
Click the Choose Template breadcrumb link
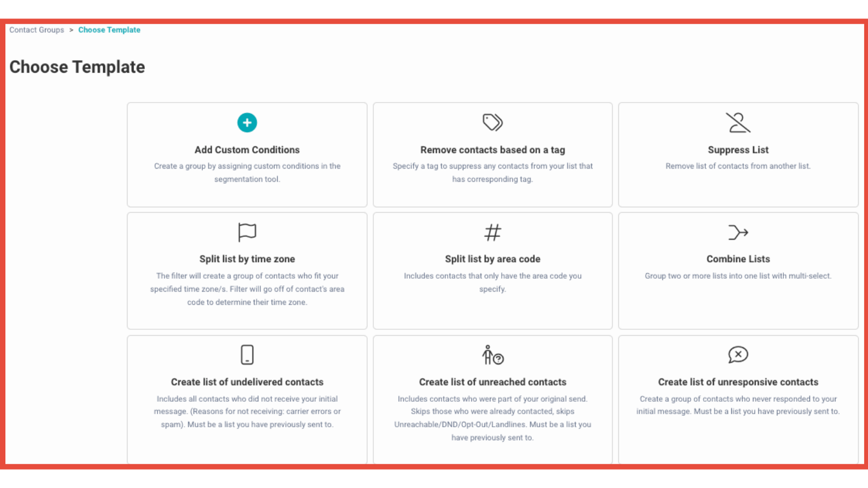coord(109,30)
